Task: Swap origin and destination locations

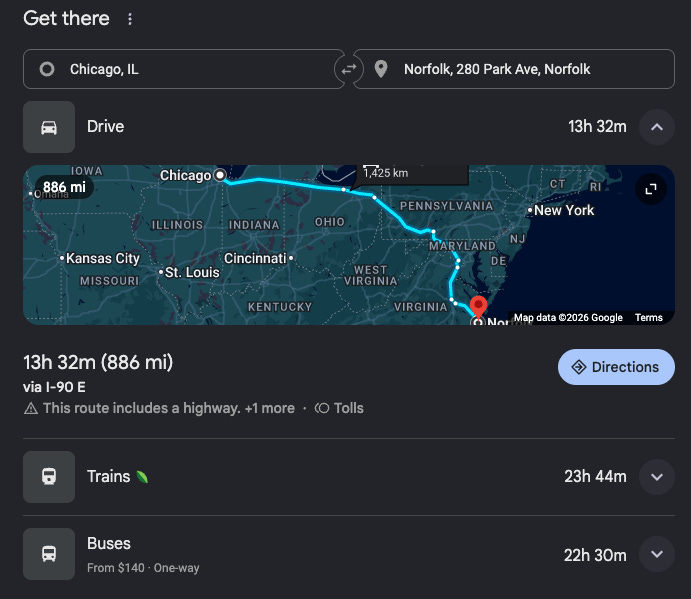Action: click(x=349, y=69)
